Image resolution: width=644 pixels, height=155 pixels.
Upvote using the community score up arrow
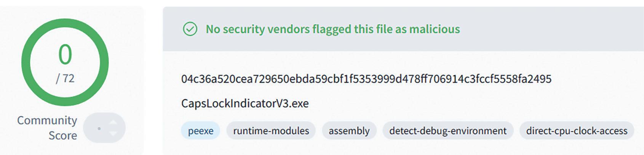click(x=113, y=122)
